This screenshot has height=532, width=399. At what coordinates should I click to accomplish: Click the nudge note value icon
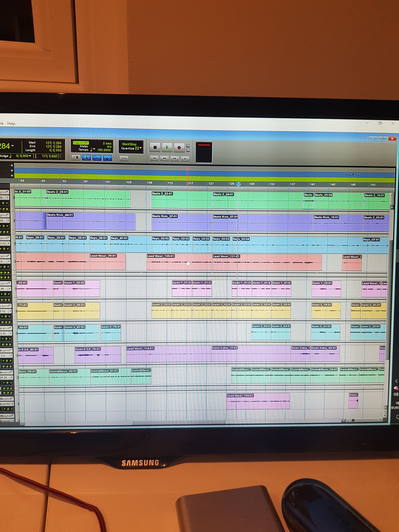[10, 156]
